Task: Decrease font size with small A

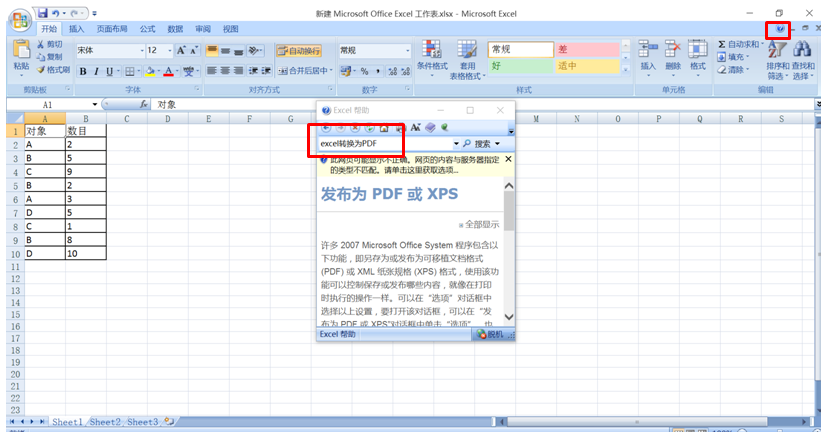Action: point(194,50)
